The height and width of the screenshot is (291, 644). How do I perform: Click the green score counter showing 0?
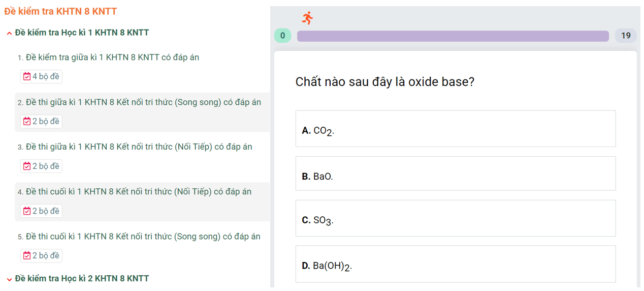coord(283,36)
